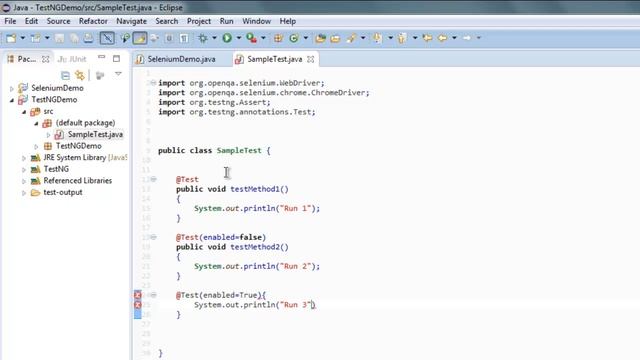640x360 pixels.
Task: Toggle Show Whitespace Characters paragraph icon
Action: tap(184, 38)
